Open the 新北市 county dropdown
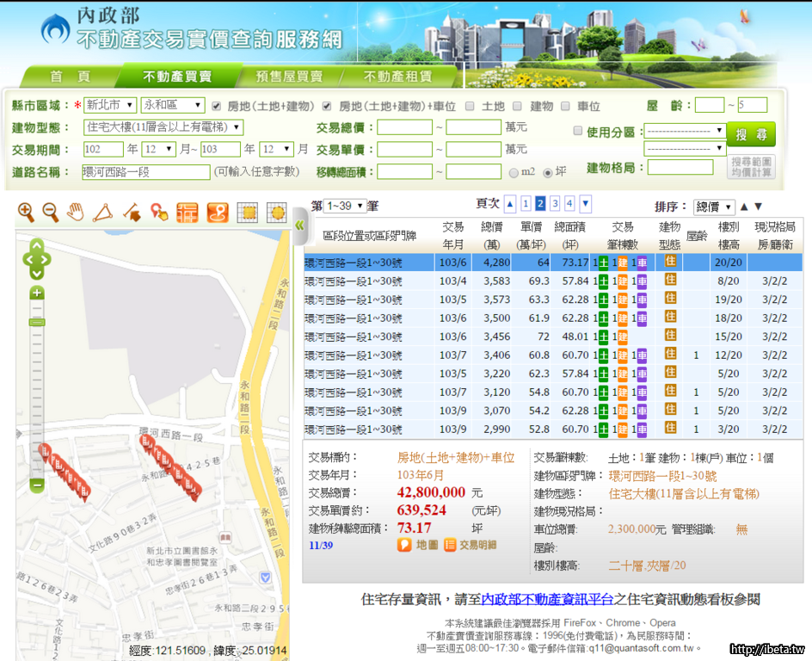Image resolution: width=812 pixels, height=661 pixels. [110, 105]
